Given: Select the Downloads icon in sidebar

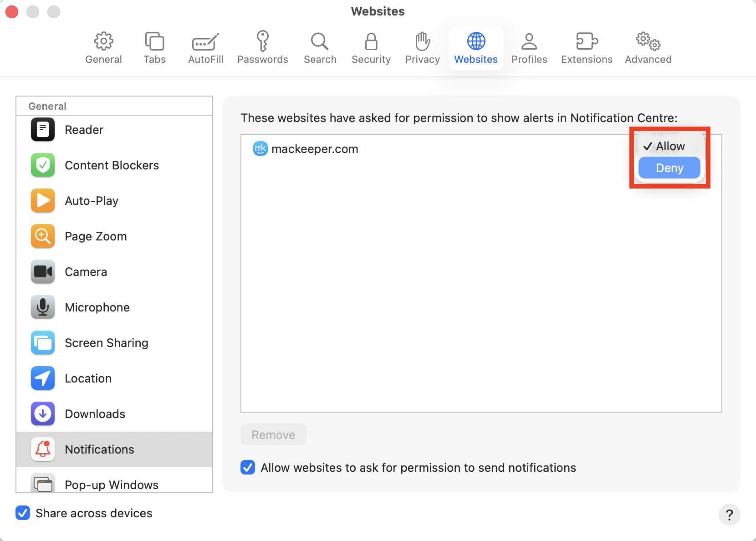Looking at the screenshot, I should tap(42, 413).
